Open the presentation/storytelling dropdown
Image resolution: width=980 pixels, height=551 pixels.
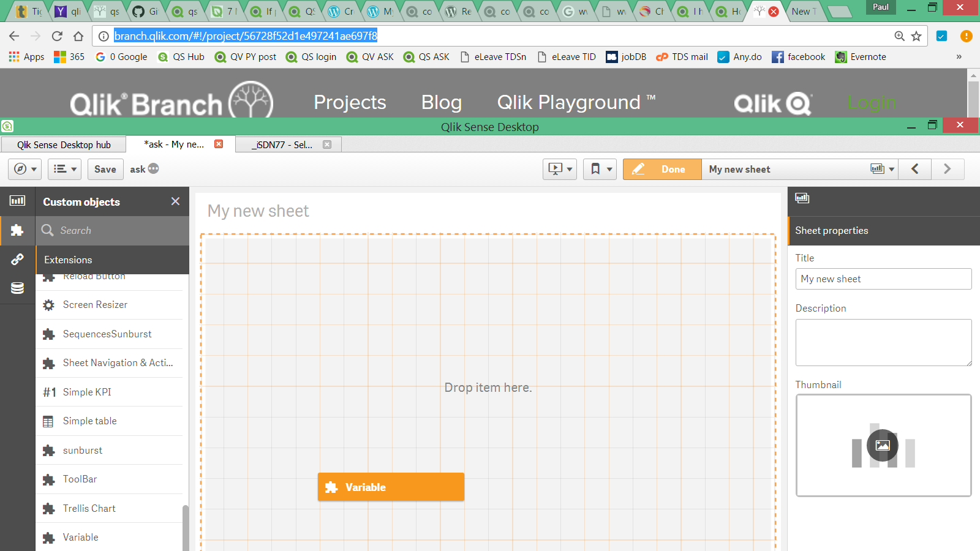(560, 169)
